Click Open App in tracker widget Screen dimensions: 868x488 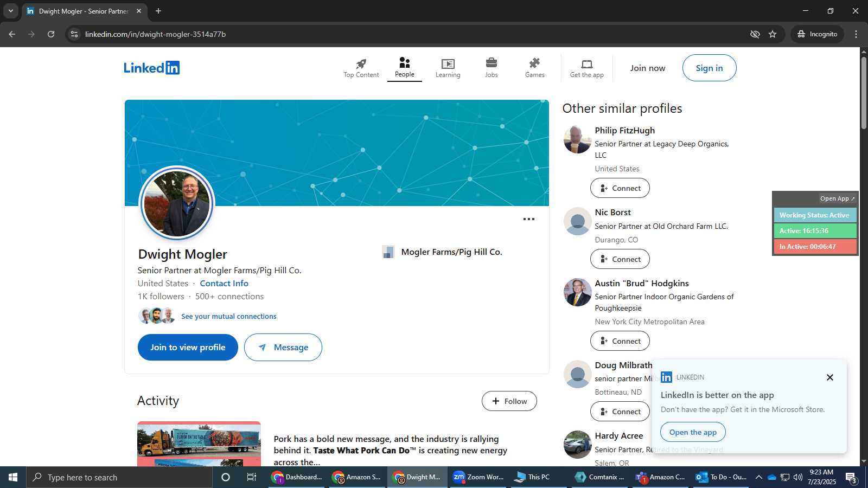coord(837,198)
